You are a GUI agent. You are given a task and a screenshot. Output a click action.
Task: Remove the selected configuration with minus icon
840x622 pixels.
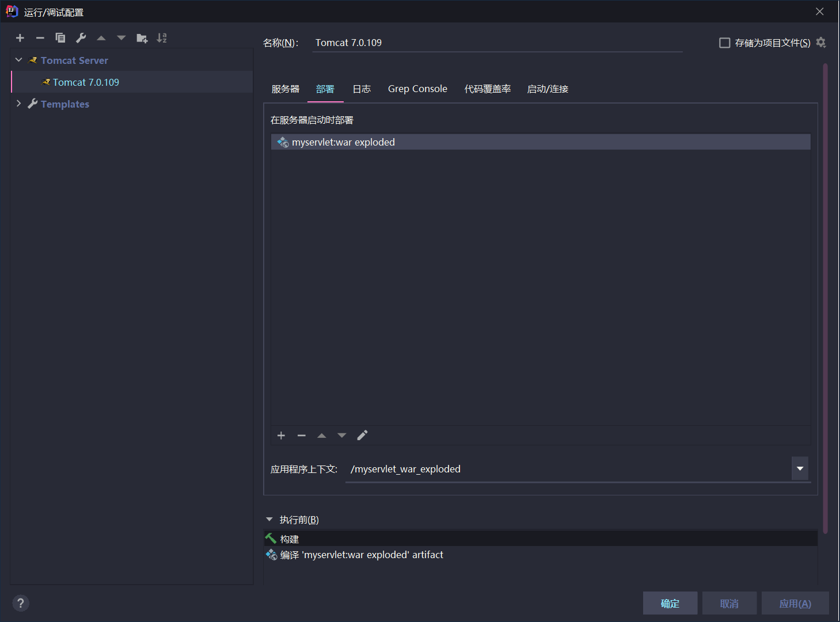click(x=40, y=38)
